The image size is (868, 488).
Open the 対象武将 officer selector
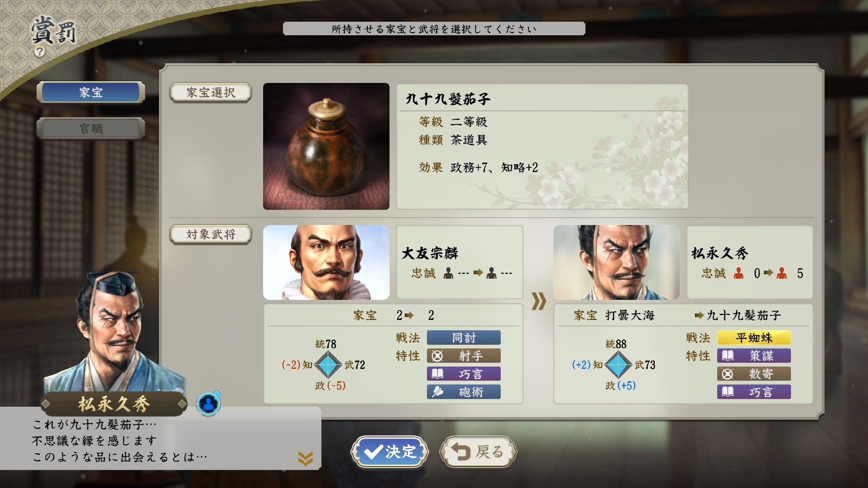[x=210, y=235]
